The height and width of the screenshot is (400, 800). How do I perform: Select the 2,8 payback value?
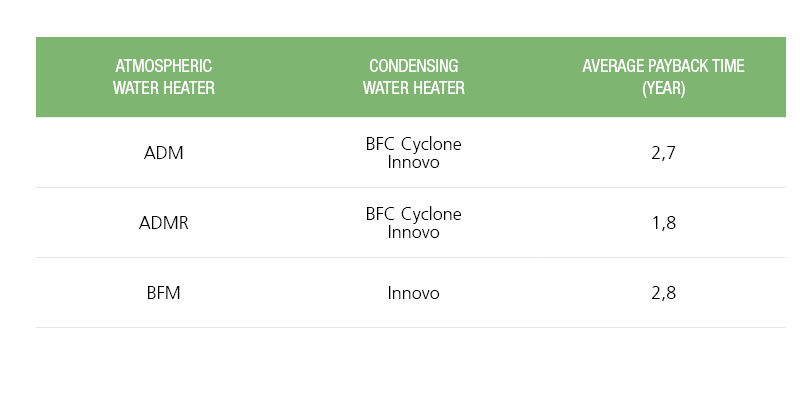coord(663,293)
